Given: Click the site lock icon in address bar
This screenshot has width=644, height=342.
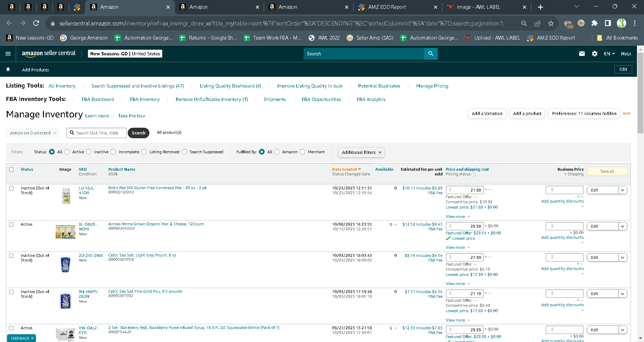Looking at the screenshot, I should (x=53, y=23).
